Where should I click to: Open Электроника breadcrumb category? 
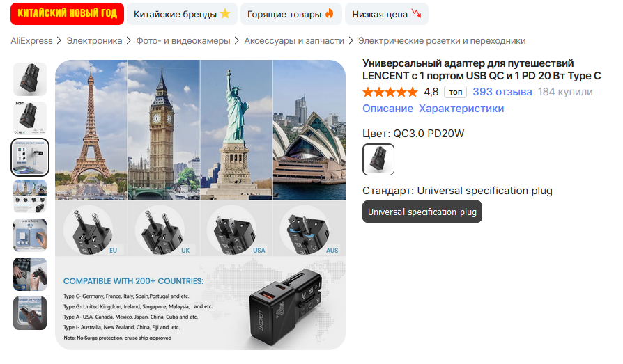click(x=94, y=41)
